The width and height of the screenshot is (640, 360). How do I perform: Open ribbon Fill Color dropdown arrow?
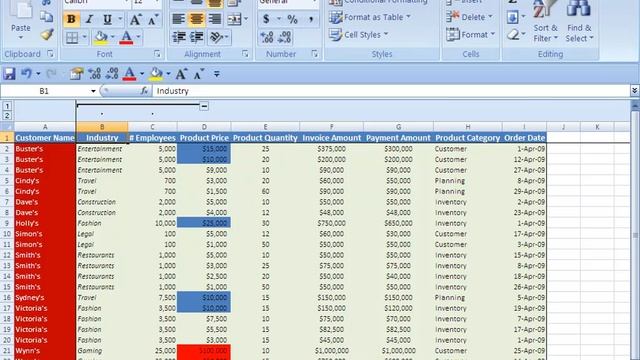[113, 38]
